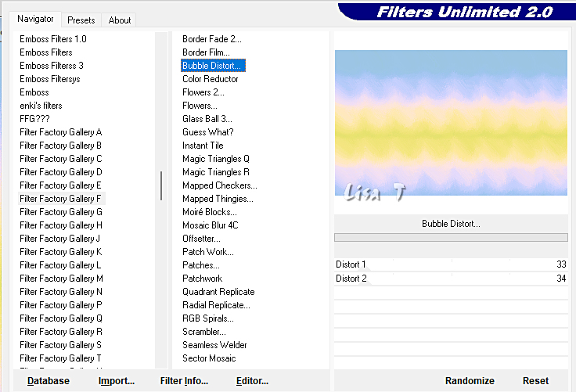Click the Import... button
Viewport: 576px width, 392px height.
[117, 380]
